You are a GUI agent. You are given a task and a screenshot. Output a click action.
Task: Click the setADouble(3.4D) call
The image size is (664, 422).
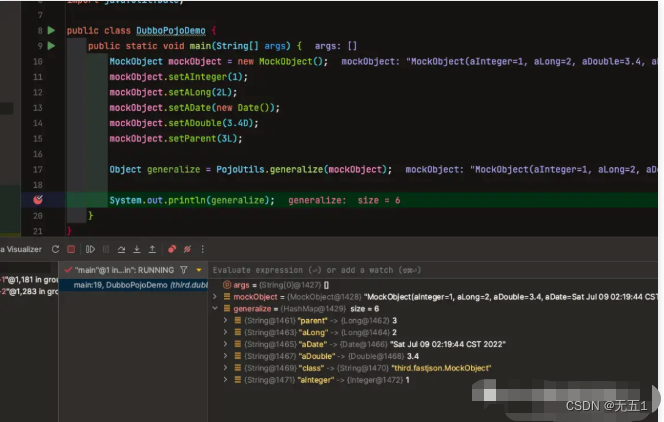[213, 123]
